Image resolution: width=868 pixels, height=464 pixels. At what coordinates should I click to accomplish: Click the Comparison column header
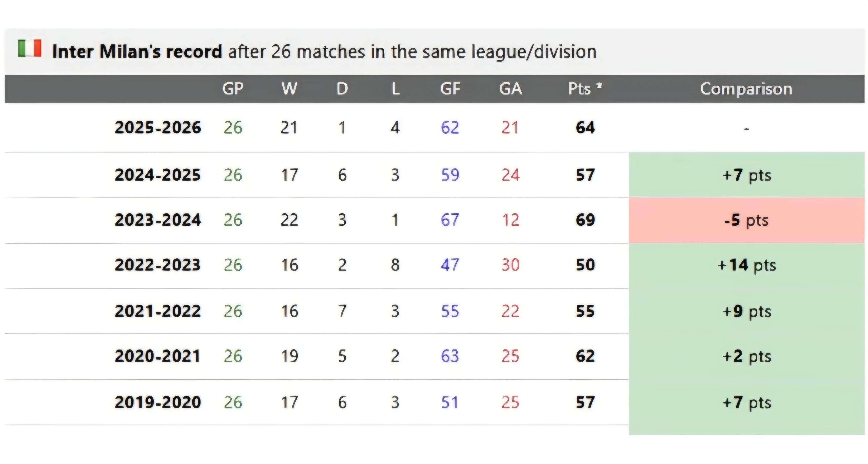click(x=746, y=89)
